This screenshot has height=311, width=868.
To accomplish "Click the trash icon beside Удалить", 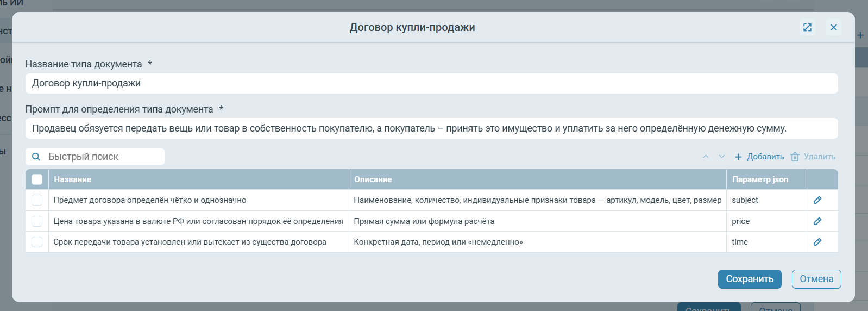I will (795, 157).
